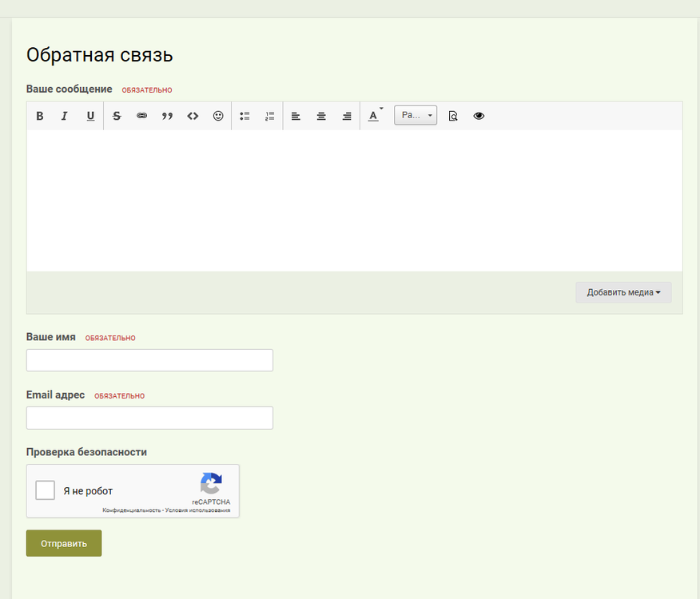The width and height of the screenshot is (700, 599).
Task: Toggle preview with the eye icon
Action: [x=479, y=116]
